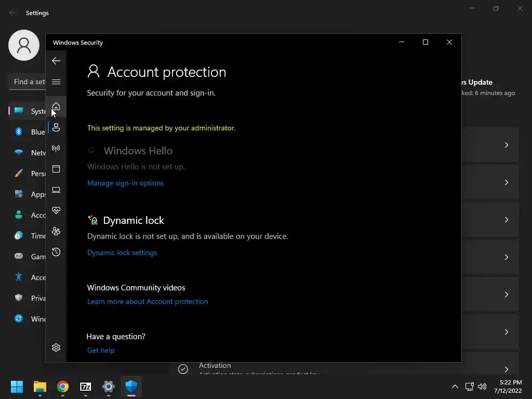Click the Settings window back arrow
The width and height of the screenshot is (532, 399).
12,12
